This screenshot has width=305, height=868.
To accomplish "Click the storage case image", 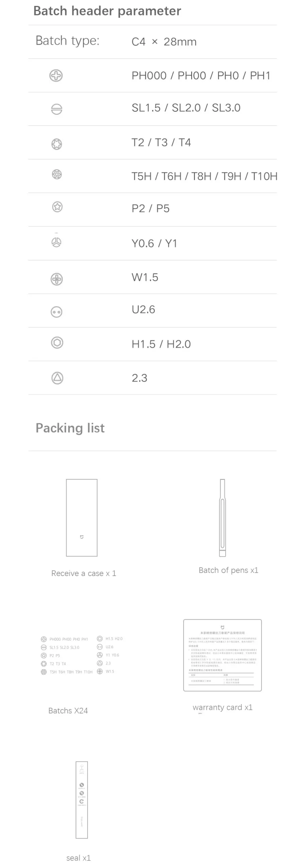I will (x=82, y=518).
